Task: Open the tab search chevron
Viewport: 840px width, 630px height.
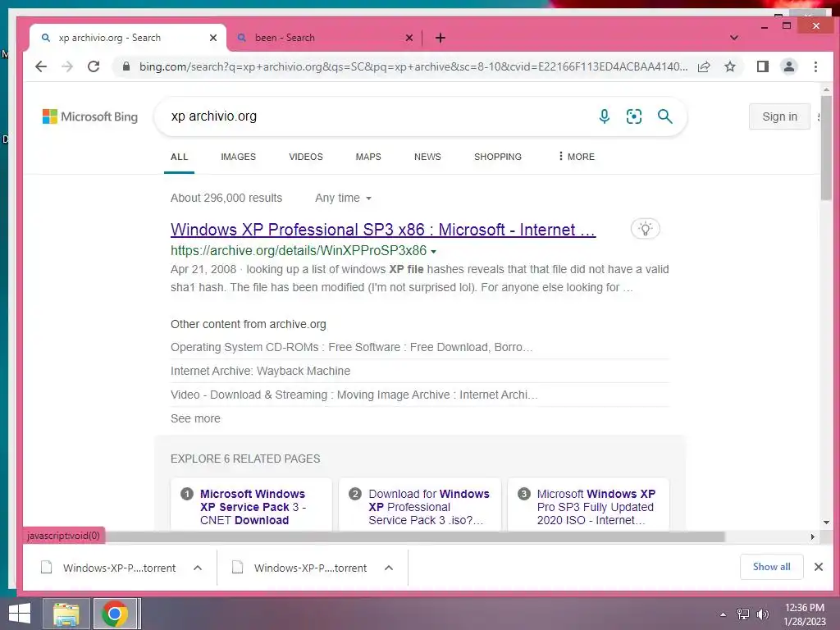Action: [x=734, y=38]
